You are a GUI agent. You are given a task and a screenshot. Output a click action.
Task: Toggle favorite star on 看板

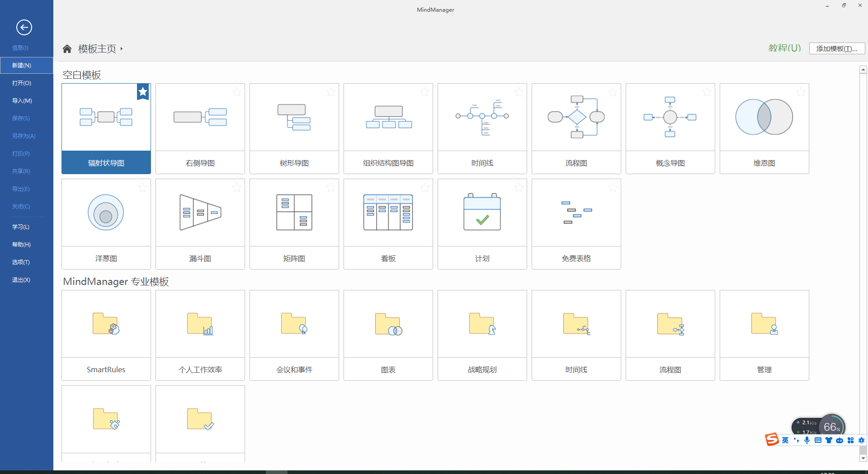(425, 187)
